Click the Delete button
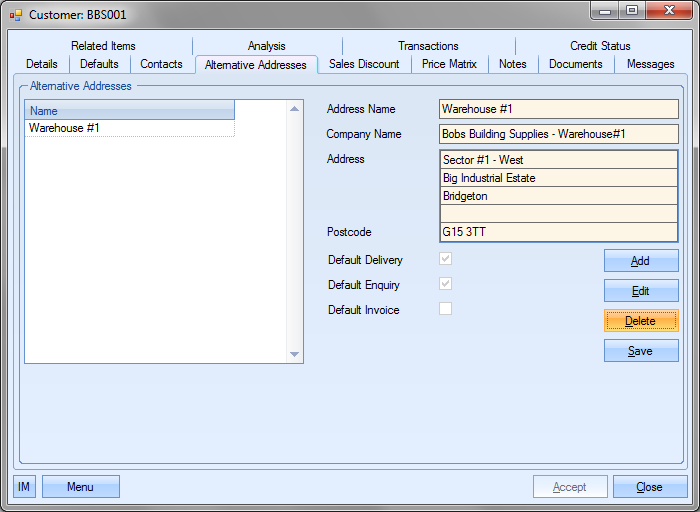700x512 pixels. pos(640,321)
